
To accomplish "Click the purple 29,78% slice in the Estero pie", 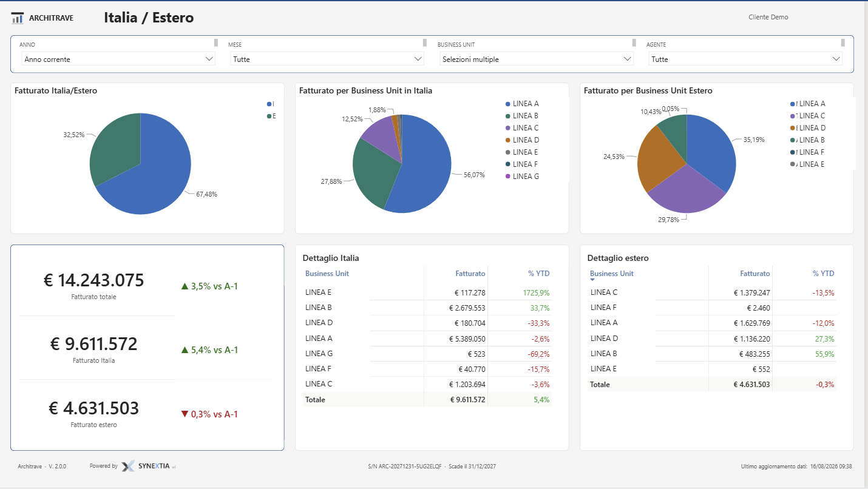I will 686,191.
